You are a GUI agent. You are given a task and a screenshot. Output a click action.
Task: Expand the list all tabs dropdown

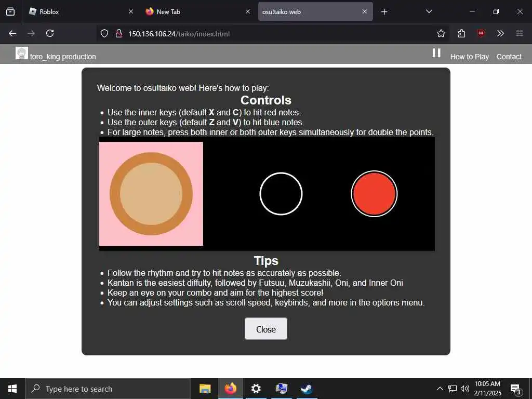(x=429, y=11)
